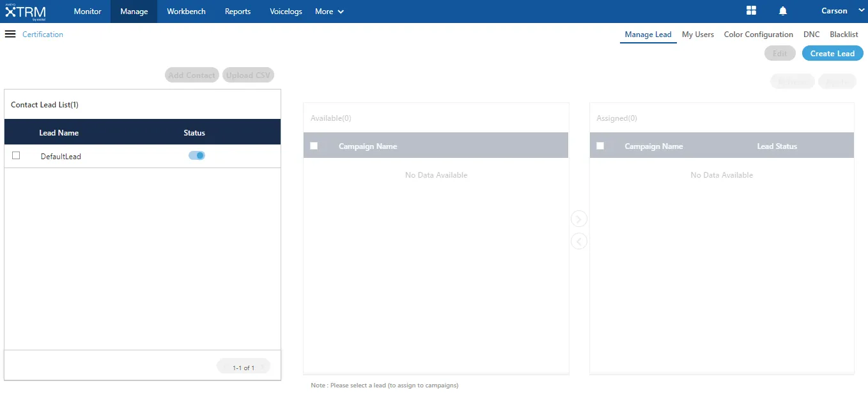Screen dimensions: 868x413
Task: Switch to the My Users tab
Action: tap(698, 35)
